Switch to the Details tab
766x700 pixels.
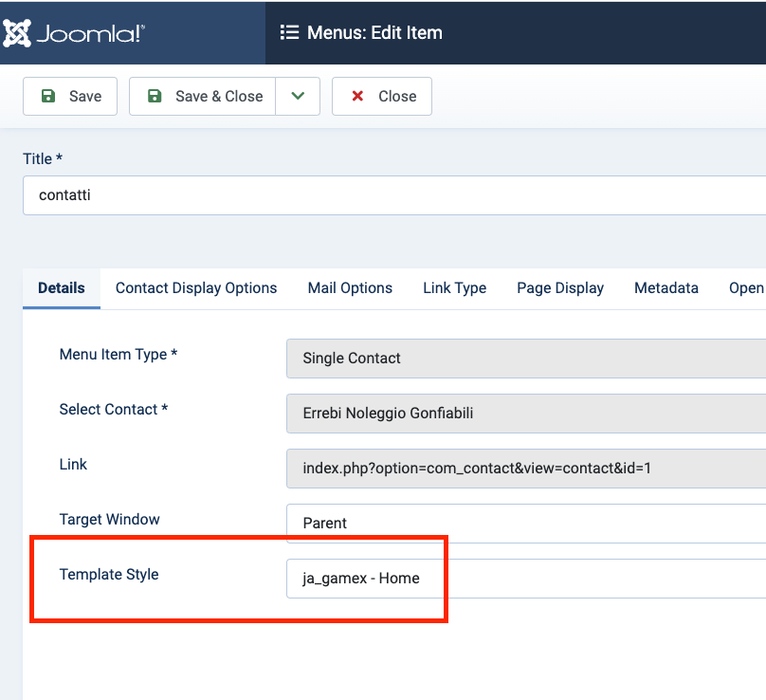[62, 287]
